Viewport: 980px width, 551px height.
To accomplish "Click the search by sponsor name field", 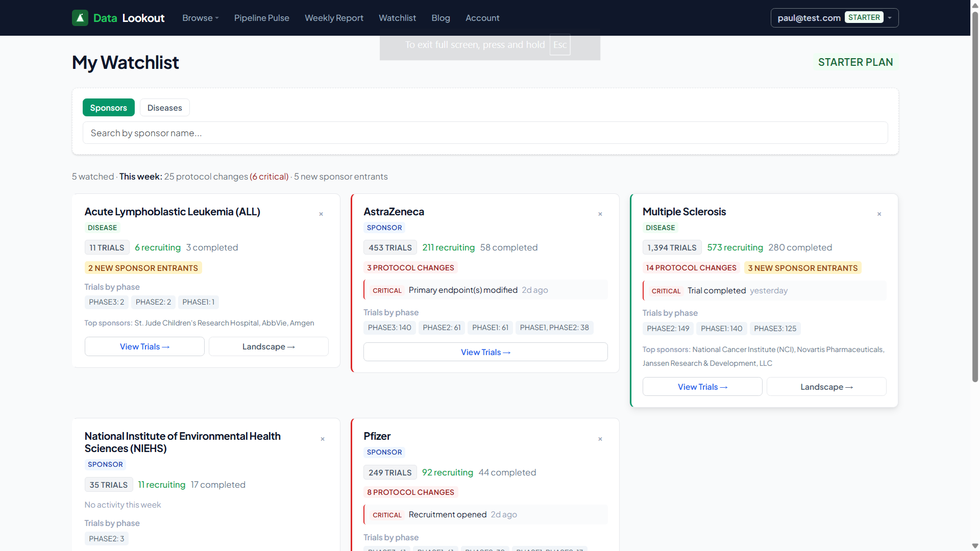I will (x=485, y=133).
